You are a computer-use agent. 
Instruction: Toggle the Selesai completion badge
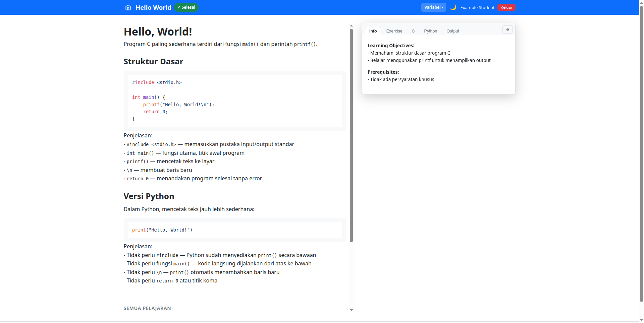coord(186,7)
